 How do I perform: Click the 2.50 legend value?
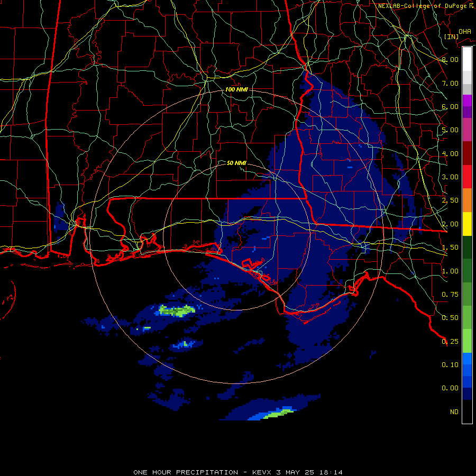(450, 200)
